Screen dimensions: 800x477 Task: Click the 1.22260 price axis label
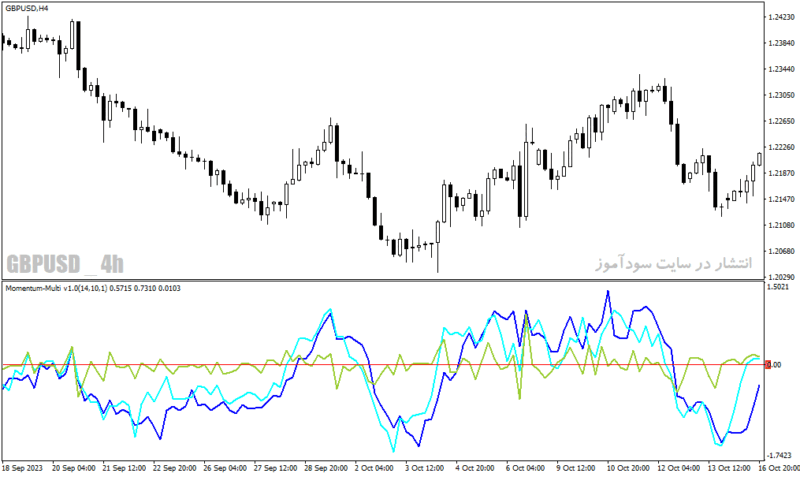point(782,147)
